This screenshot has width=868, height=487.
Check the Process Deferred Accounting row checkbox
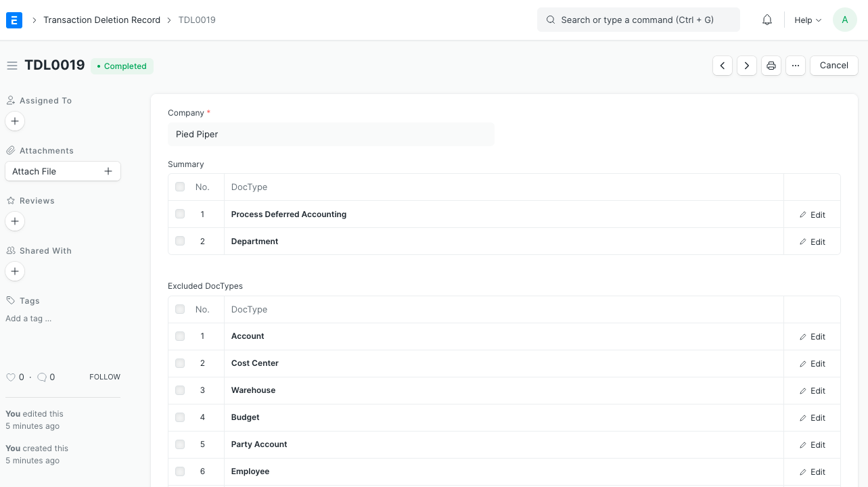[179, 214]
